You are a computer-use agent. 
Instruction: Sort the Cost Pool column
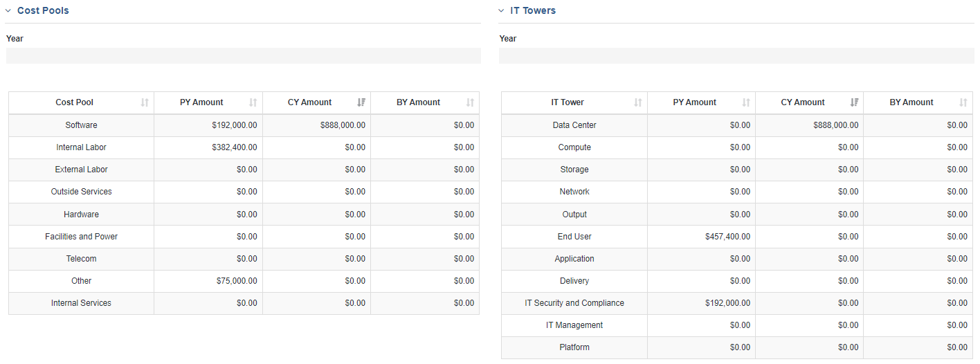click(145, 102)
